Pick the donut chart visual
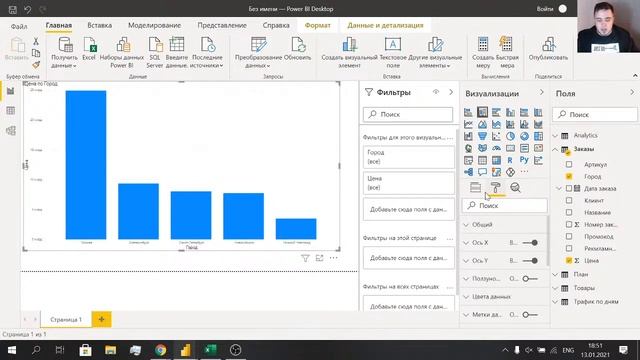Image resolution: width=640 pixels, height=360 pixels. point(524,136)
